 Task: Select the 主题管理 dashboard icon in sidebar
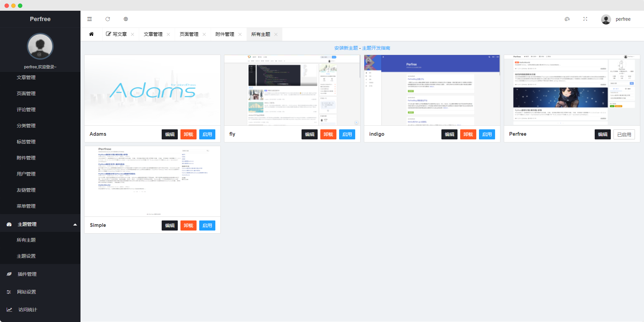coord(9,224)
